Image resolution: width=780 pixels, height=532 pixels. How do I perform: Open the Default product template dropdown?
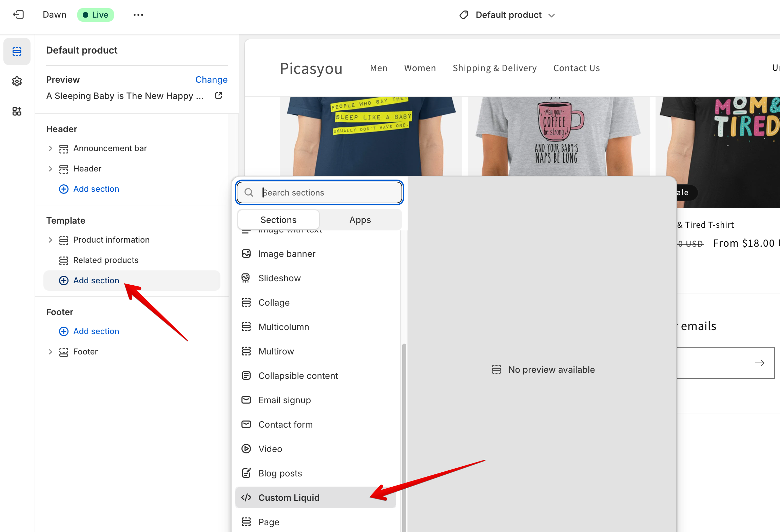(507, 15)
